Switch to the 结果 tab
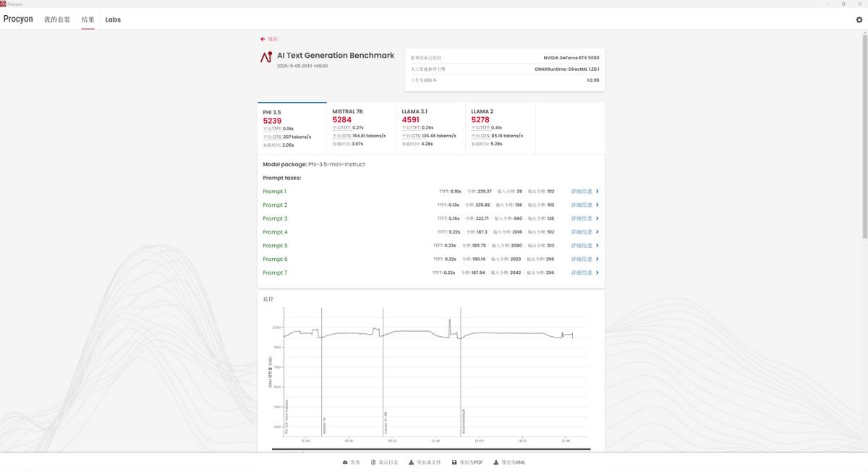Image resolution: width=868 pixels, height=472 pixels. pos(88,20)
